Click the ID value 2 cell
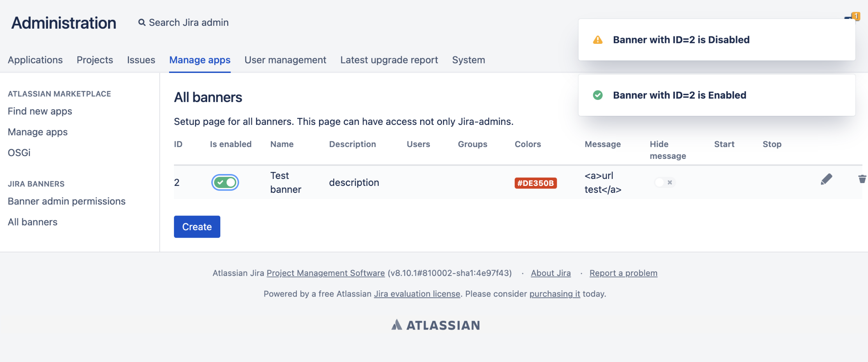 click(x=177, y=183)
